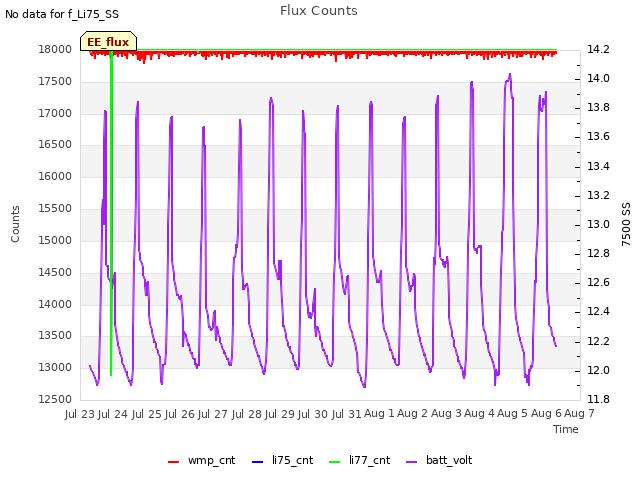Select the li77_cnt legend label

click(x=369, y=460)
